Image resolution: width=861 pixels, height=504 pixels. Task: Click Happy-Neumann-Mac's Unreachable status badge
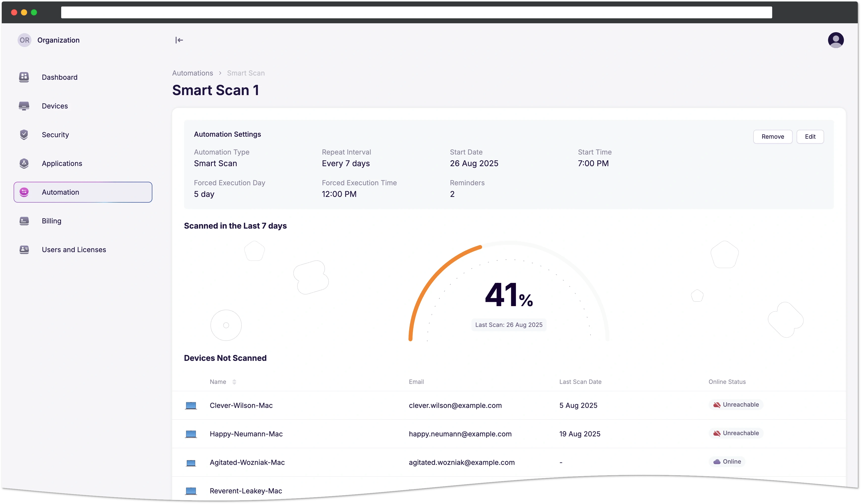click(x=736, y=433)
